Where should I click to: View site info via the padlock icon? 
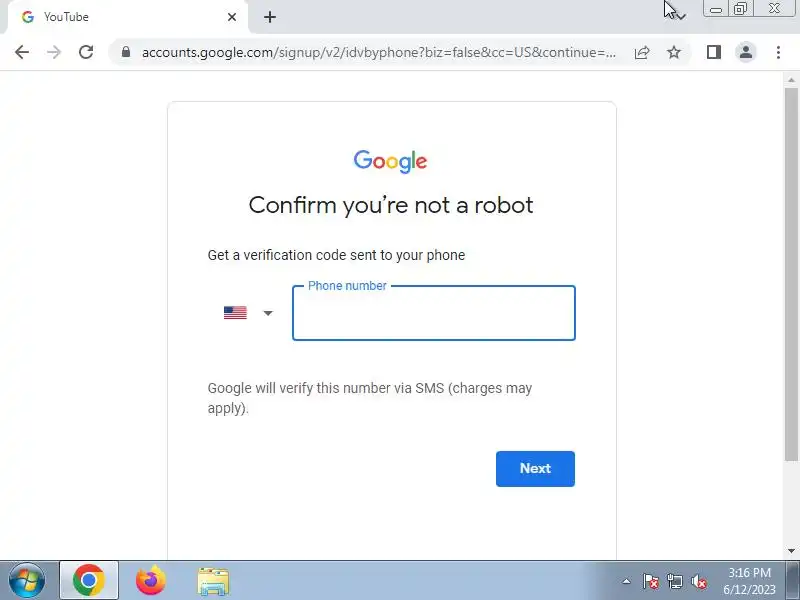[126, 52]
